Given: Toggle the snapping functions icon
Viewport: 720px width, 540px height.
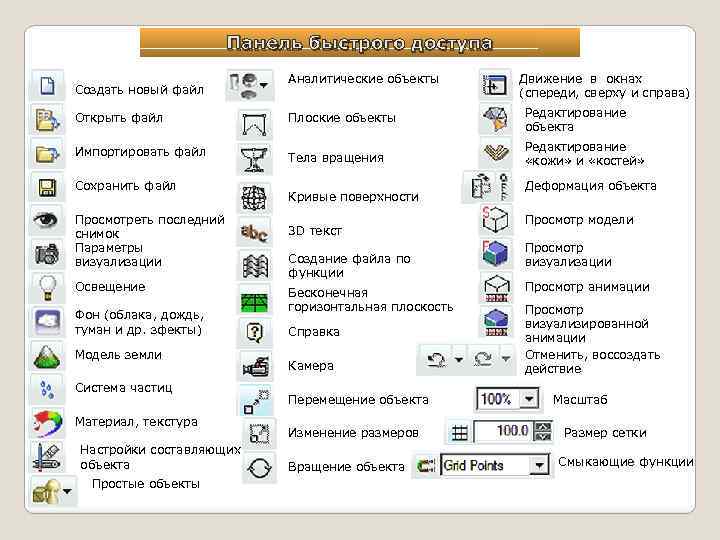Looking at the screenshot, I should (x=426, y=466).
